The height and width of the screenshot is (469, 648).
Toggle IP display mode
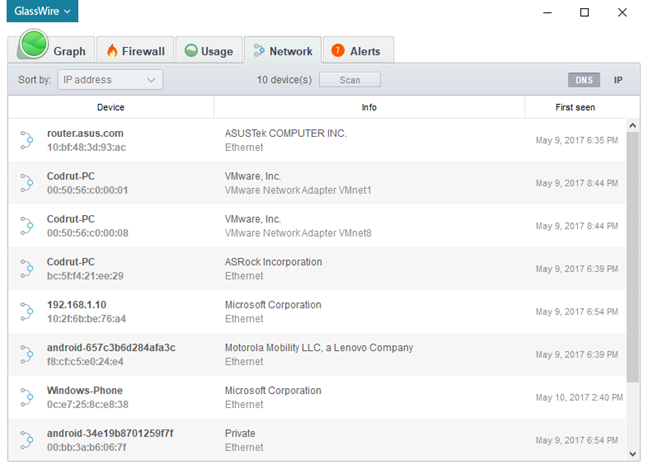pos(618,80)
